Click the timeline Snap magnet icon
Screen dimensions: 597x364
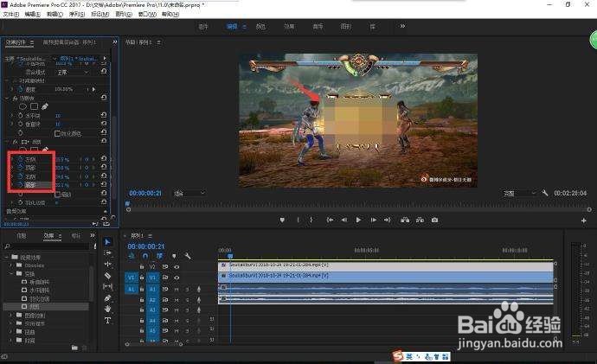[x=145, y=256]
